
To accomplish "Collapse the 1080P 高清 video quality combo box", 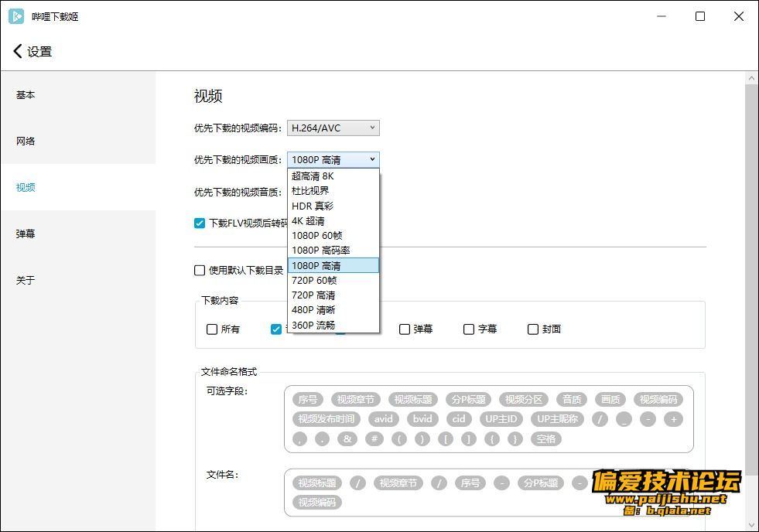I will 333,159.
